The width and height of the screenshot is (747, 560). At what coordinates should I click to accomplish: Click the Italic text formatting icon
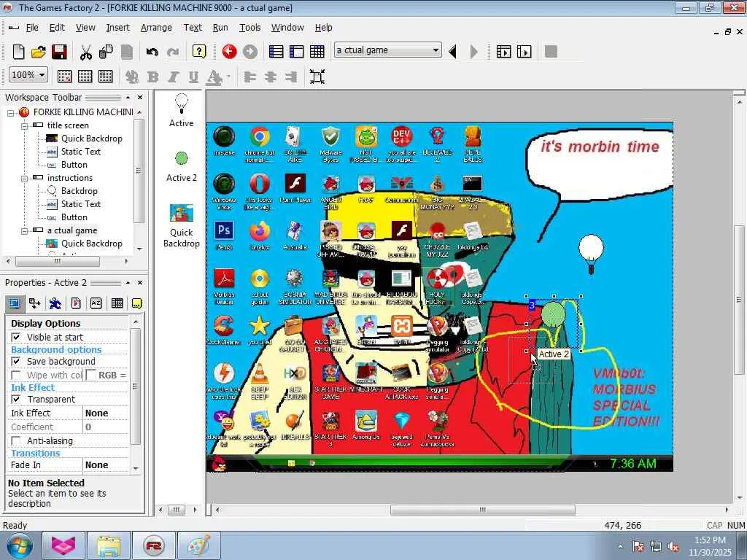(173, 77)
